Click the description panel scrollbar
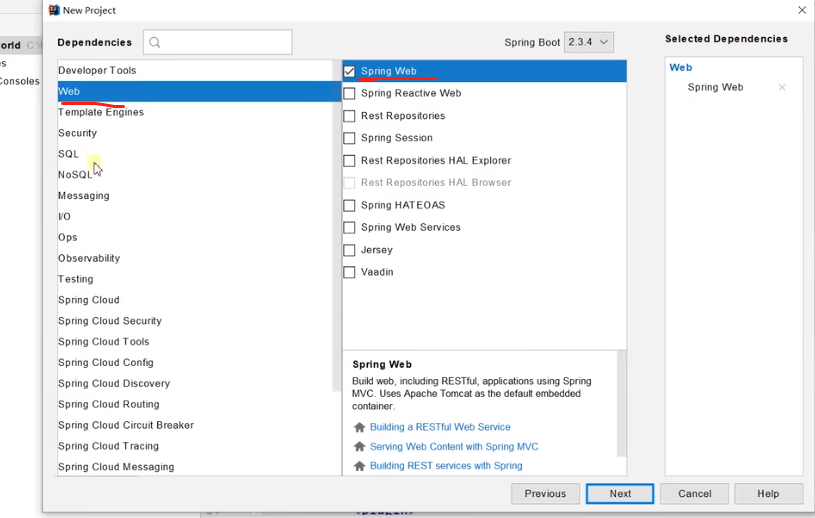This screenshot has height=518, width=815. 621,404
